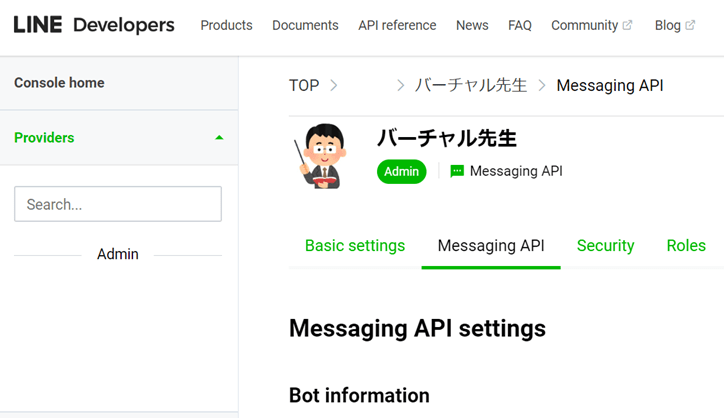Click the Messaging API settings heading
Screen dimensions: 724x418
click(x=417, y=329)
